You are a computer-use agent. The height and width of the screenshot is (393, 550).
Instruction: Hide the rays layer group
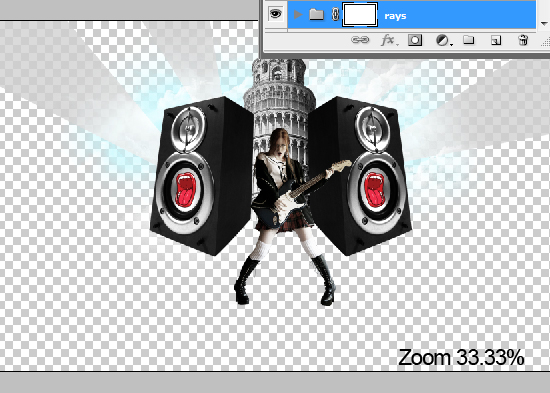[276, 14]
